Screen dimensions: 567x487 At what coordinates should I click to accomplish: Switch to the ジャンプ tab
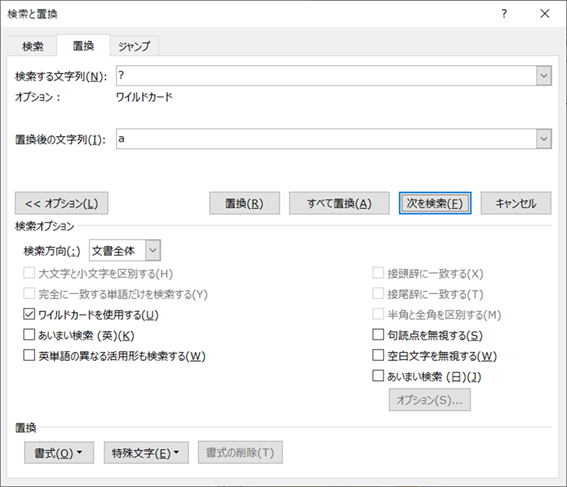(134, 46)
